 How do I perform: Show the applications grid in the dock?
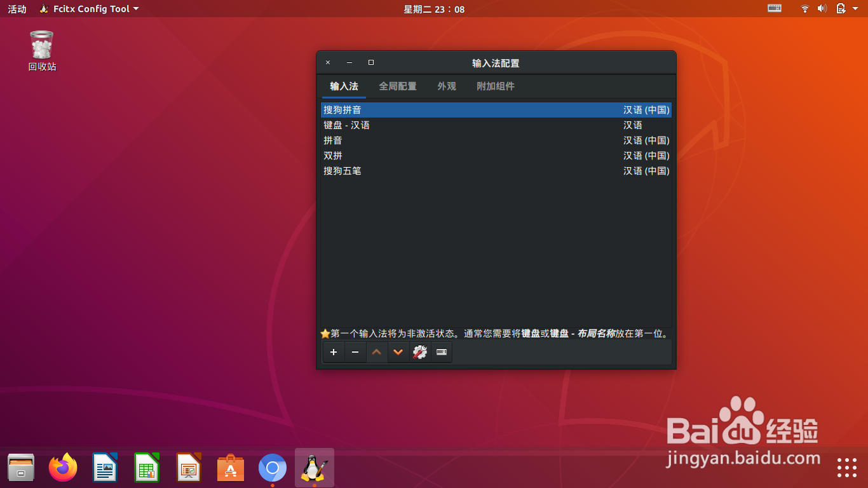846,468
